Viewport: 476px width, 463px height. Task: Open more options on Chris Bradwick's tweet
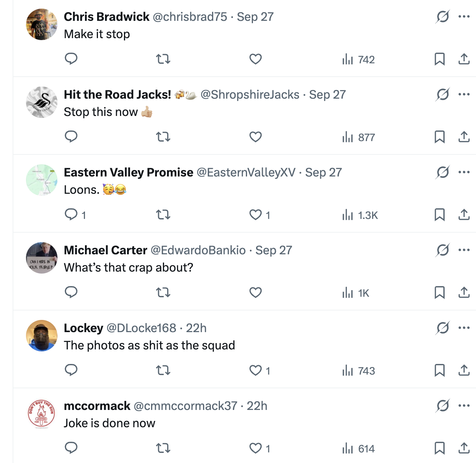pos(464,17)
